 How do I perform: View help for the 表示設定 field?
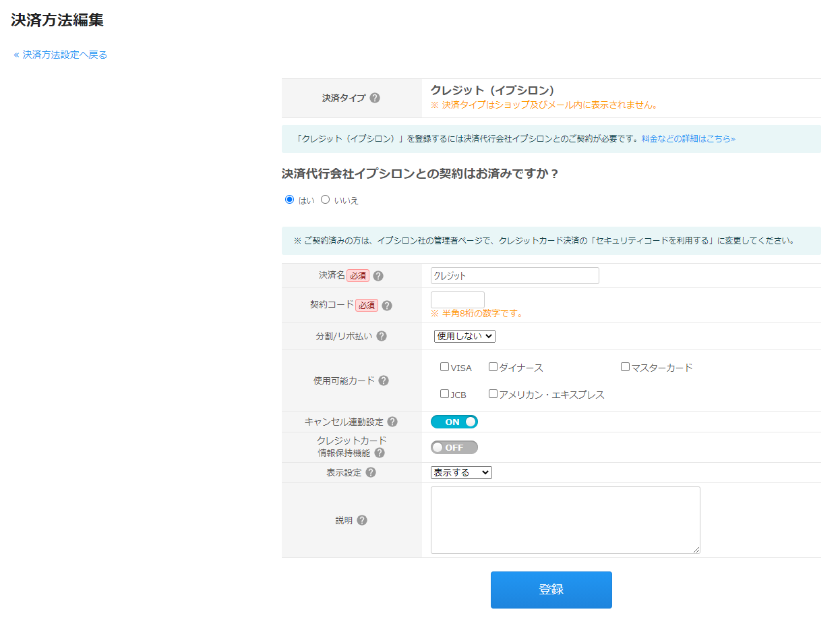pyautogui.click(x=369, y=472)
